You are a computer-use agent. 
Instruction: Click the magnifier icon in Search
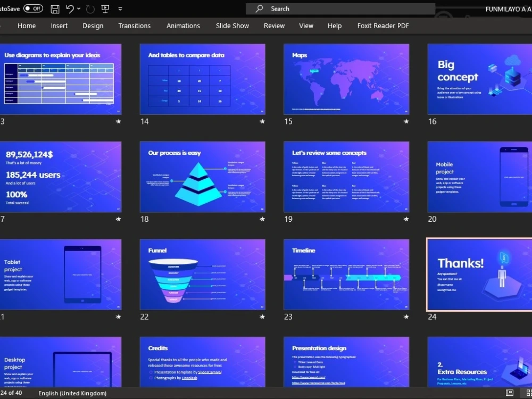(259, 9)
